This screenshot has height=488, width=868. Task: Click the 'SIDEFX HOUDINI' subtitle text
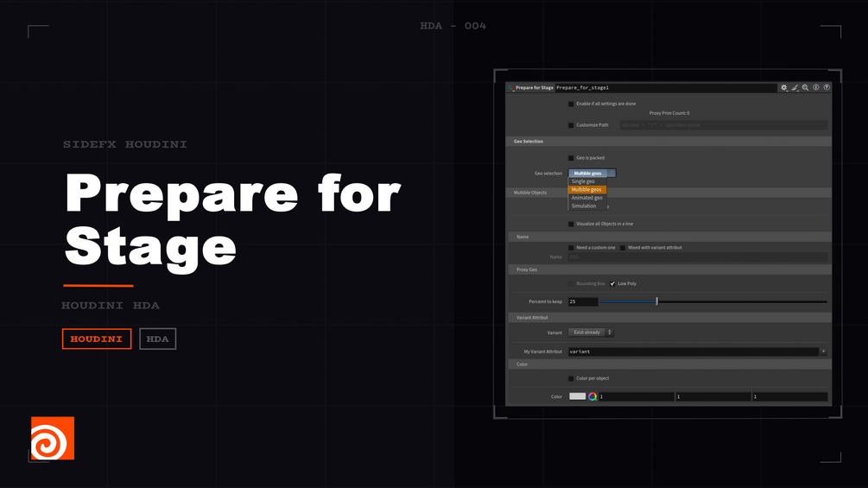click(125, 144)
